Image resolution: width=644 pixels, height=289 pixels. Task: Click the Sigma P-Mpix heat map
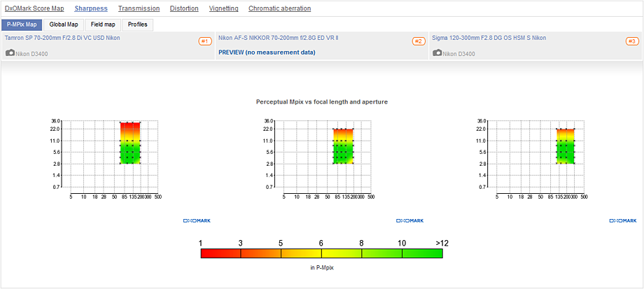pyautogui.click(x=566, y=146)
